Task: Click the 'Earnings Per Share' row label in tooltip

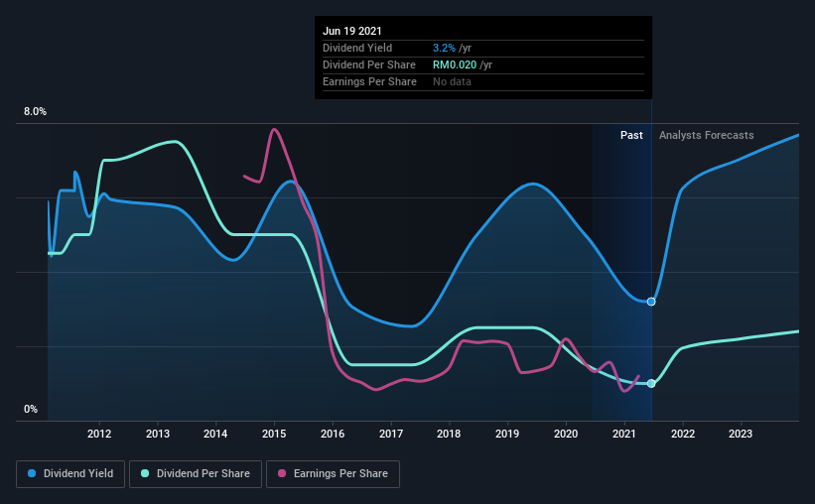Action: [x=369, y=81]
